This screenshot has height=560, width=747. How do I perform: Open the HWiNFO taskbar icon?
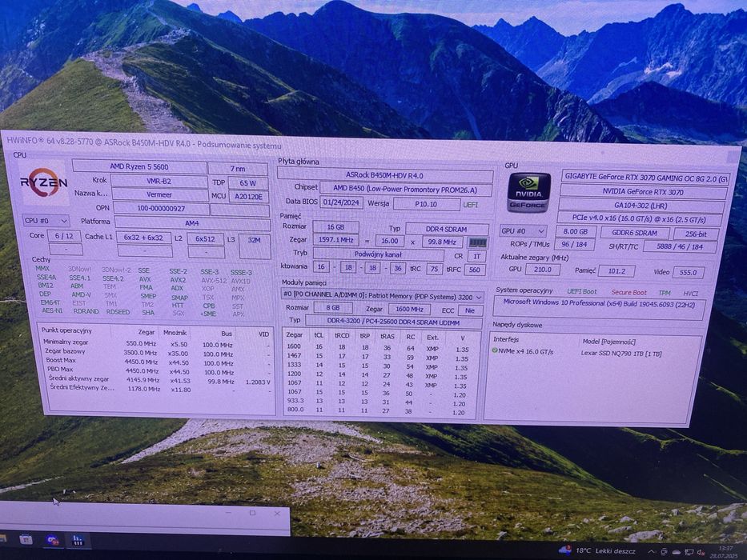[x=78, y=541]
